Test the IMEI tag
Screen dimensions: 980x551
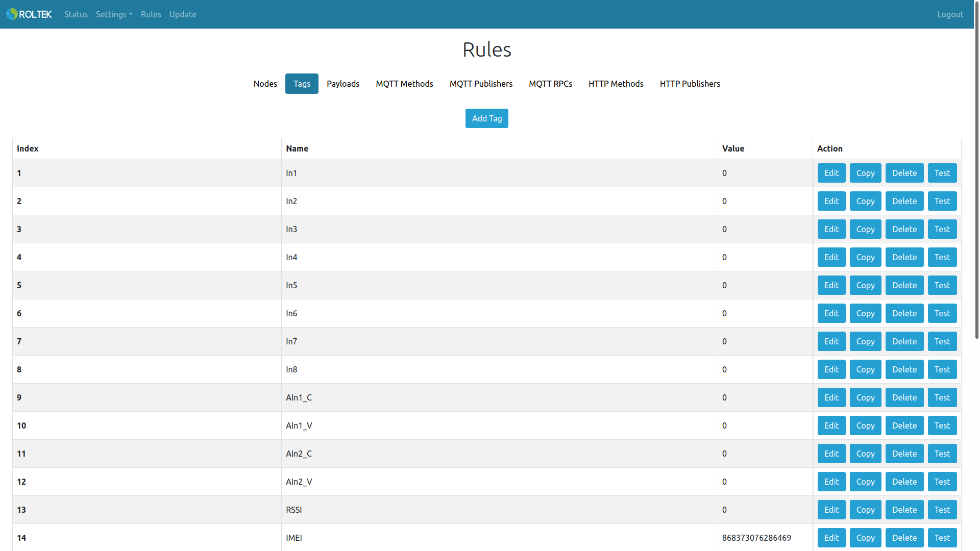(x=942, y=538)
